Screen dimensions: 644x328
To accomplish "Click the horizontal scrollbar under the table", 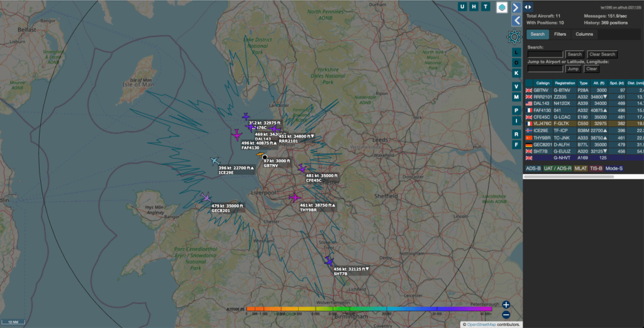I will (569, 177).
